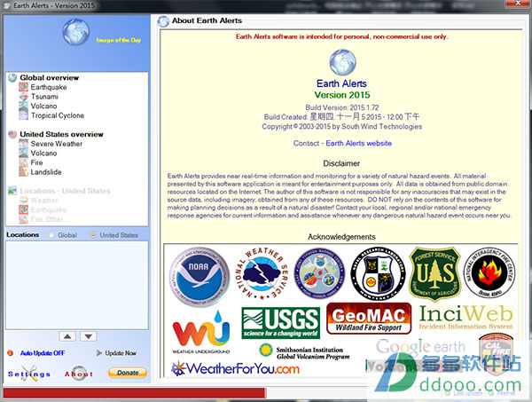Open Global overview section
This screenshot has width=532, height=402.
(49, 78)
